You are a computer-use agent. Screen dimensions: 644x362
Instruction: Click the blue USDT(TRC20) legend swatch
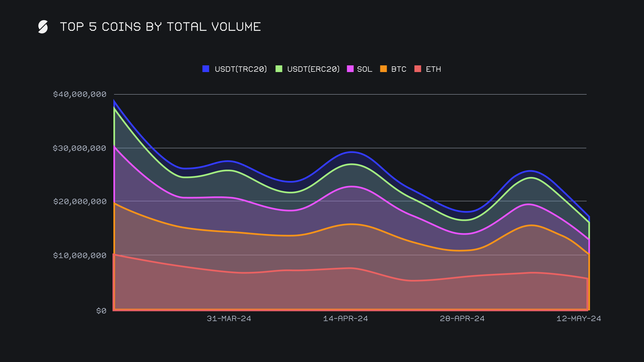(206, 69)
